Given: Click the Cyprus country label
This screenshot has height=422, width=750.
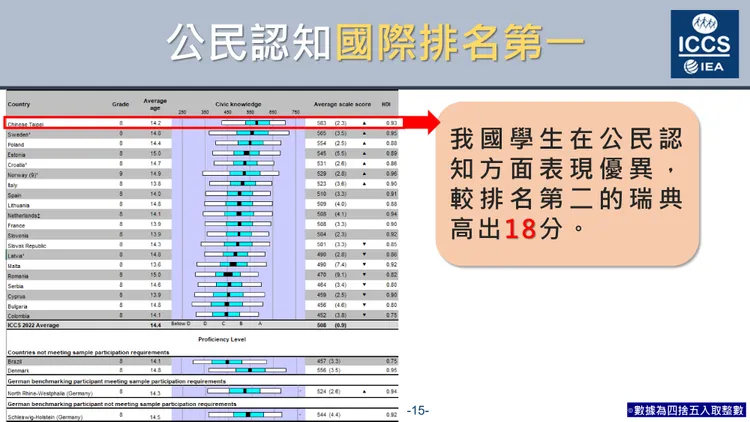Looking at the screenshot, I should 16,296.
